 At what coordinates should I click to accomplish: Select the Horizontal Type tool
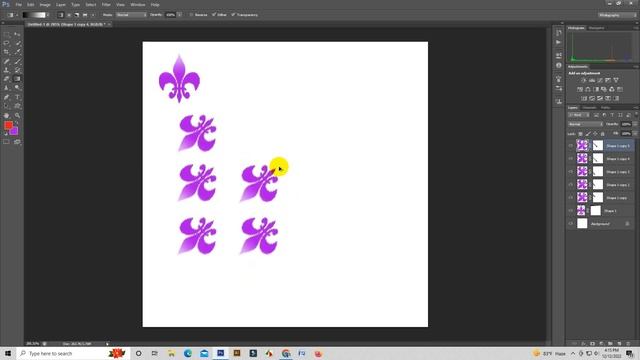[17, 97]
